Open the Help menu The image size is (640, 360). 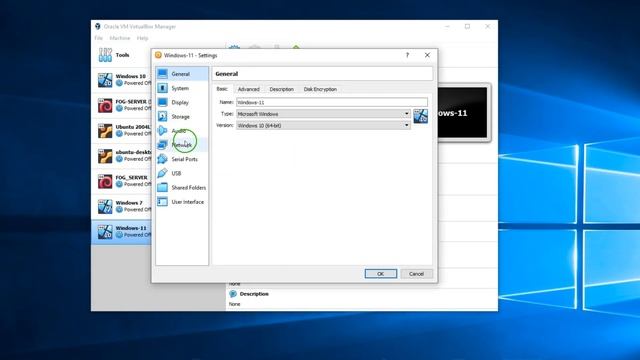click(142, 38)
